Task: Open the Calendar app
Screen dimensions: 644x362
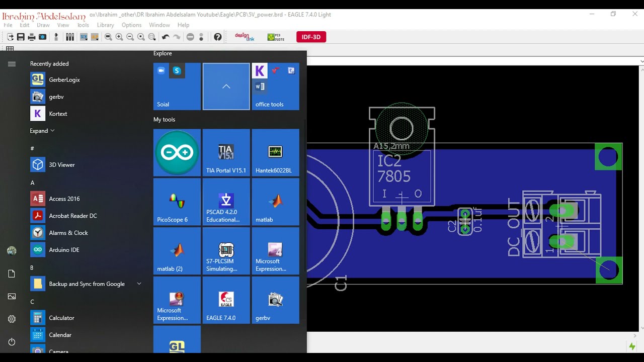Action: coord(86,335)
